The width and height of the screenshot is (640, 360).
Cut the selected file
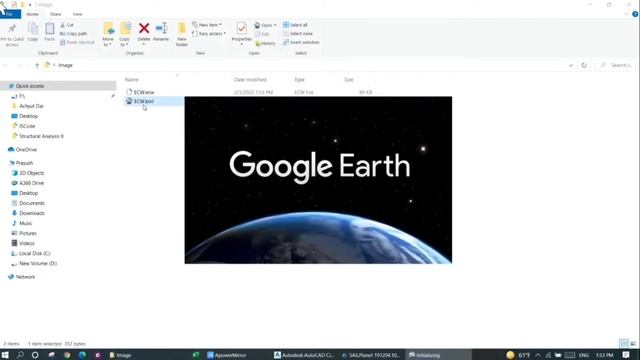(67, 25)
